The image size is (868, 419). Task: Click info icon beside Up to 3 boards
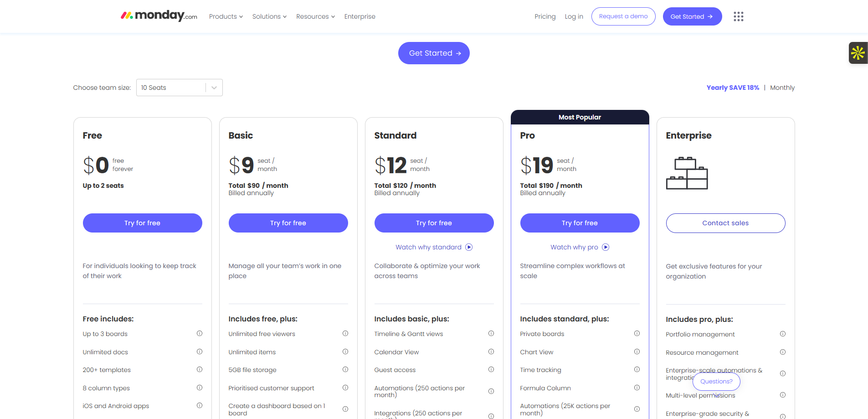pos(200,333)
